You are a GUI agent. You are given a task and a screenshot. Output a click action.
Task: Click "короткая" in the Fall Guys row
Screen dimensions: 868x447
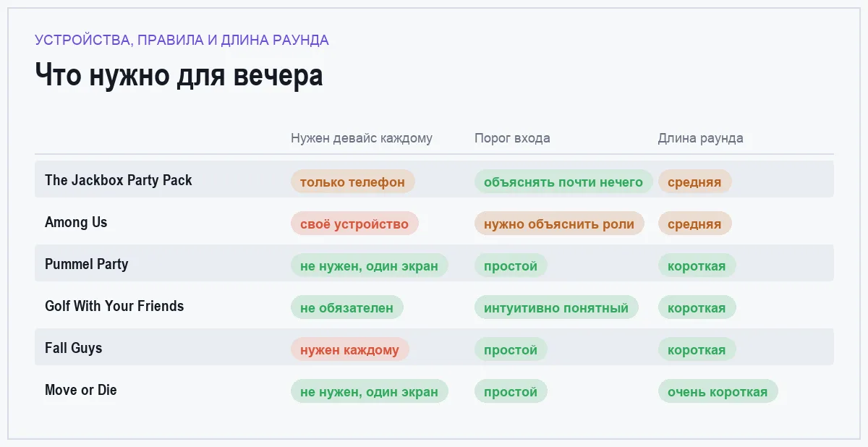tap(697, 349)
